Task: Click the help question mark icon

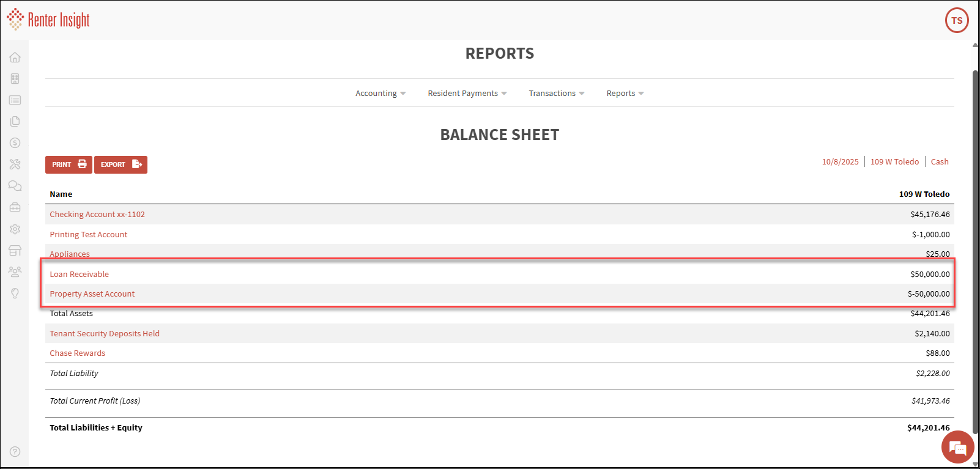Action: point(15,452)
